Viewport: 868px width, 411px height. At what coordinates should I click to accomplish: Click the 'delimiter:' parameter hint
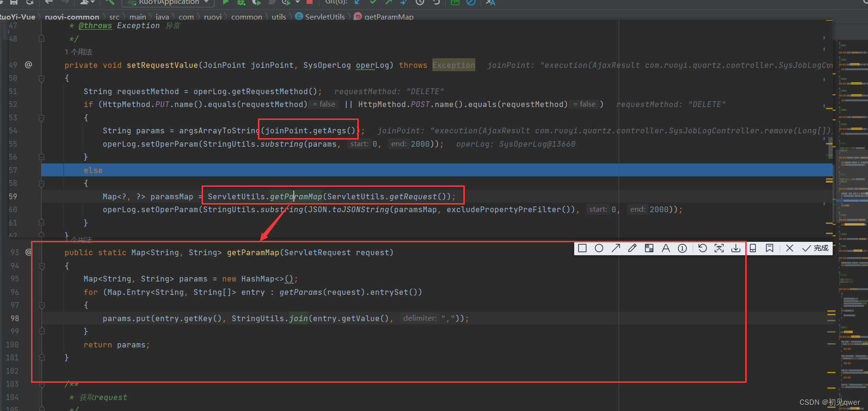click(419, 318)
